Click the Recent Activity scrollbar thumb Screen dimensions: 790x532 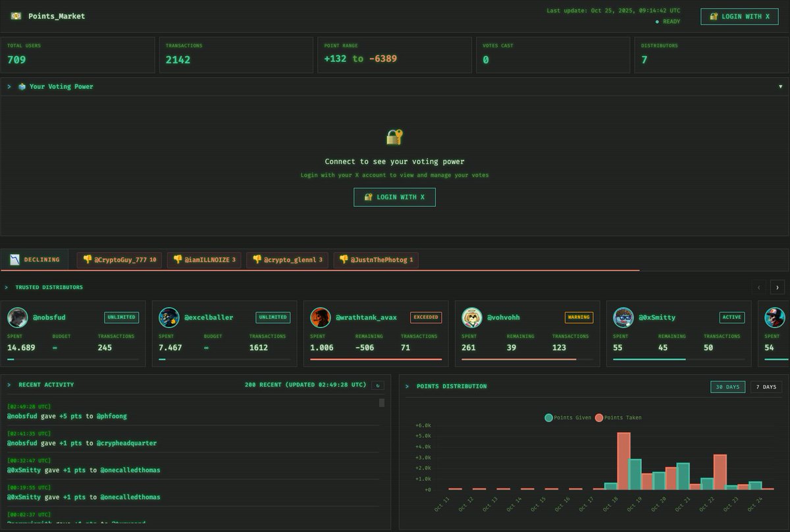click(382, 402)
